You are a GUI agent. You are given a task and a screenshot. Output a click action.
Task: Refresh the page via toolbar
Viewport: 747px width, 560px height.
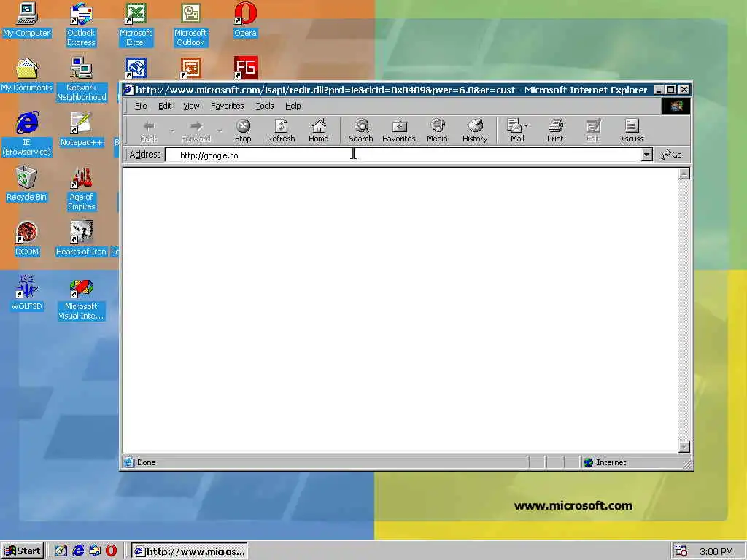pos(281,131)
